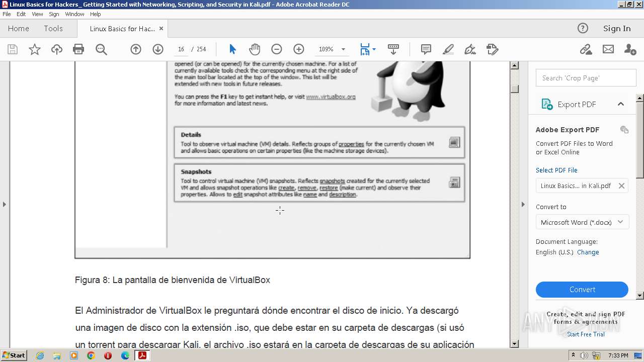Bookmark document with star icon
644x362 pixels.
point(35,49)
